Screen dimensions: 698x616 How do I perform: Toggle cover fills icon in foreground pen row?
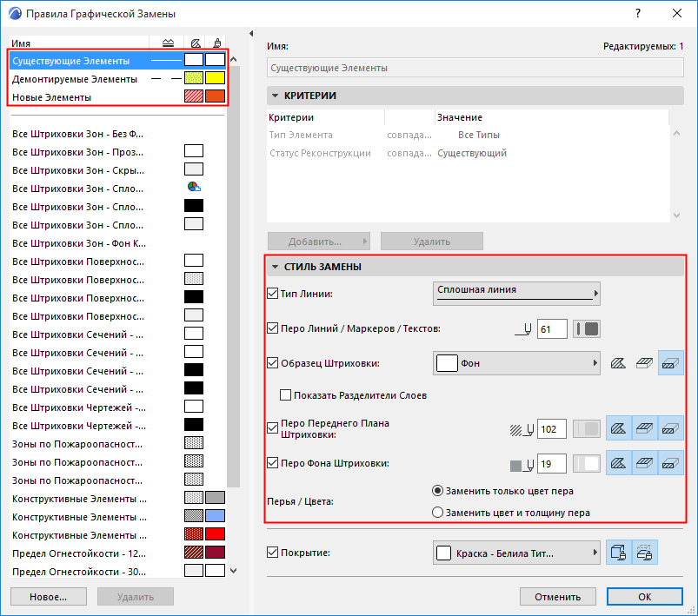point(644,428)
